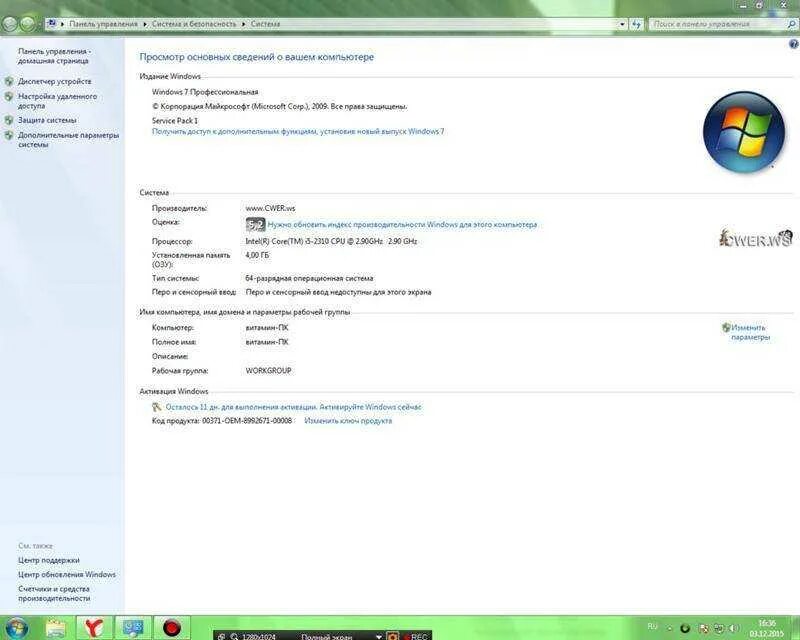800x640 pixels.
Task: Select 'Панель управления' in the breadcrumb
Action: [x=103, y=24]
